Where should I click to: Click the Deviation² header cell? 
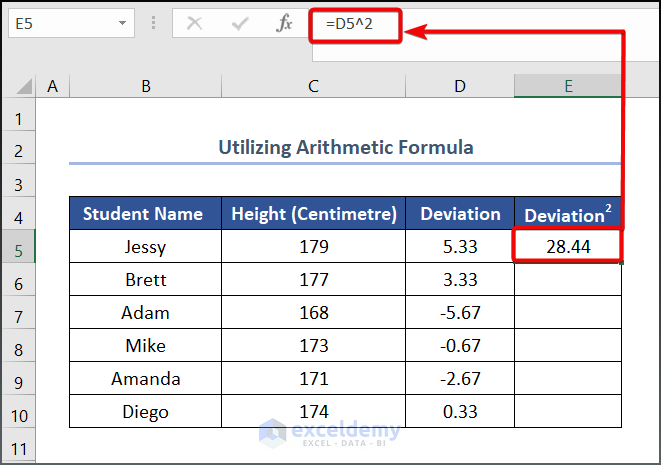click(567, 214)
